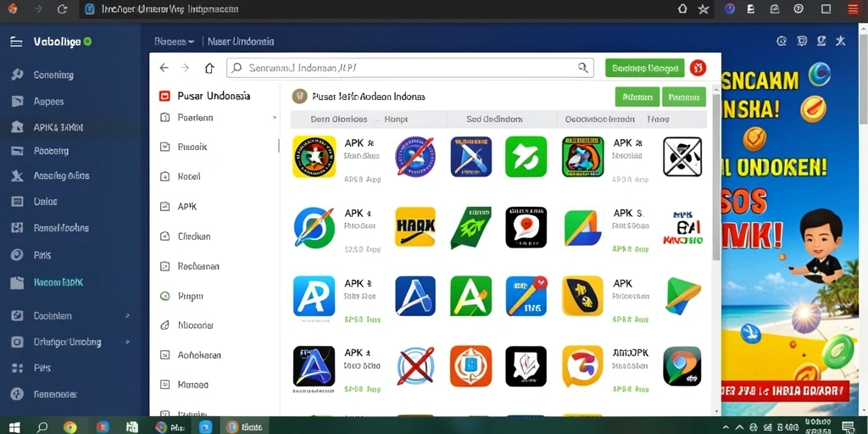
Task: Click the green Pamnen button
Action: click(684, 97)
